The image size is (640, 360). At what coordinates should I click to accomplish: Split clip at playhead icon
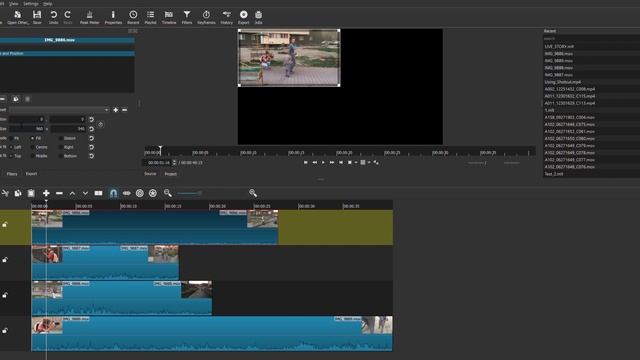coord(98,193)
